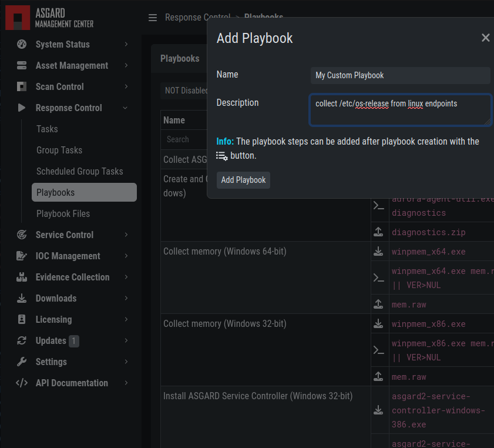494x448 pixels.
Task: Click the API Documentation code icon
Action: (x=22, y=383)
